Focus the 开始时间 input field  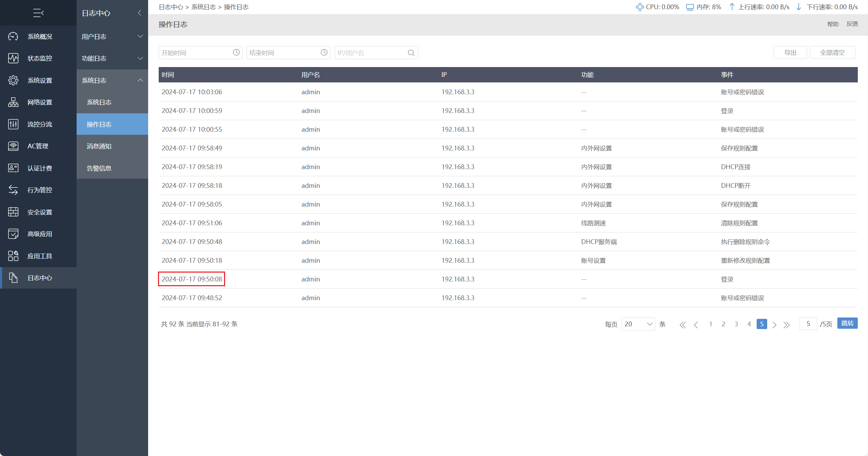coord(200,52)
